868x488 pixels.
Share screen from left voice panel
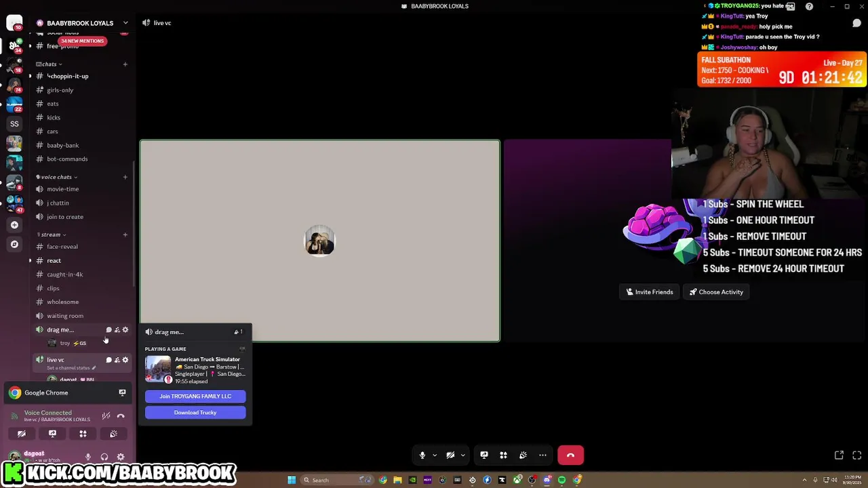pos(52,434)
